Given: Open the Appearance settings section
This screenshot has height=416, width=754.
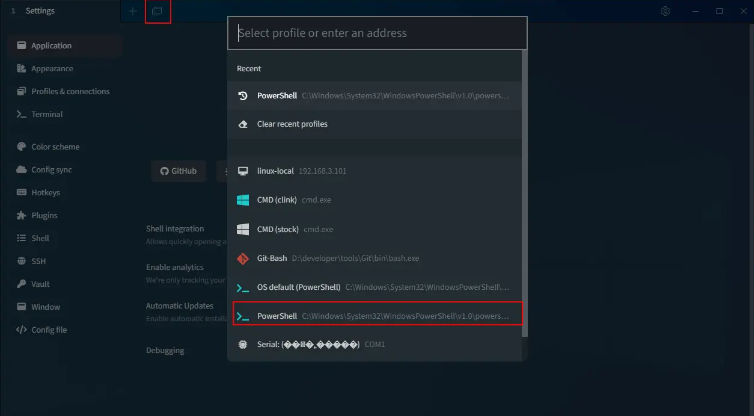Looking at the screenshot, I should (x=65, y=68).
